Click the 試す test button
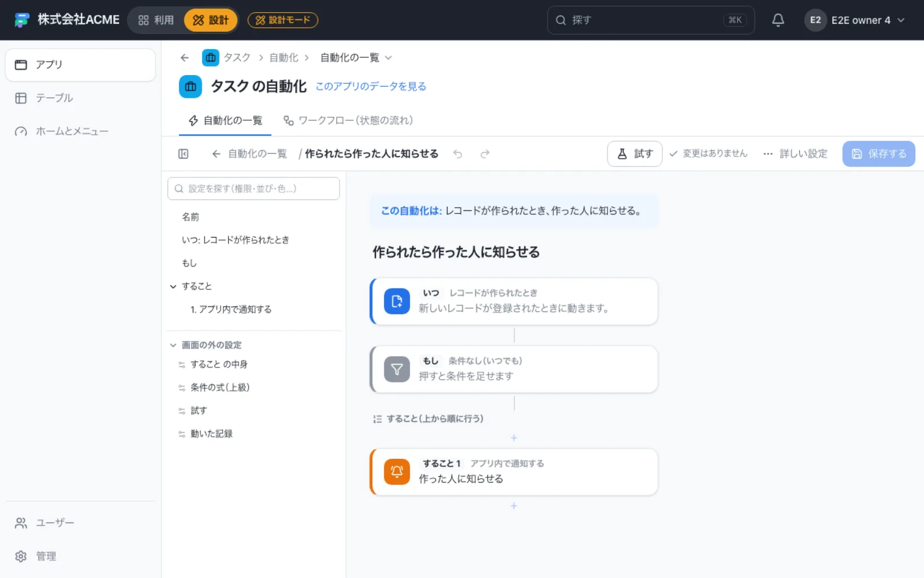This screenshot has width=924, height=578. tap(635, 154)
